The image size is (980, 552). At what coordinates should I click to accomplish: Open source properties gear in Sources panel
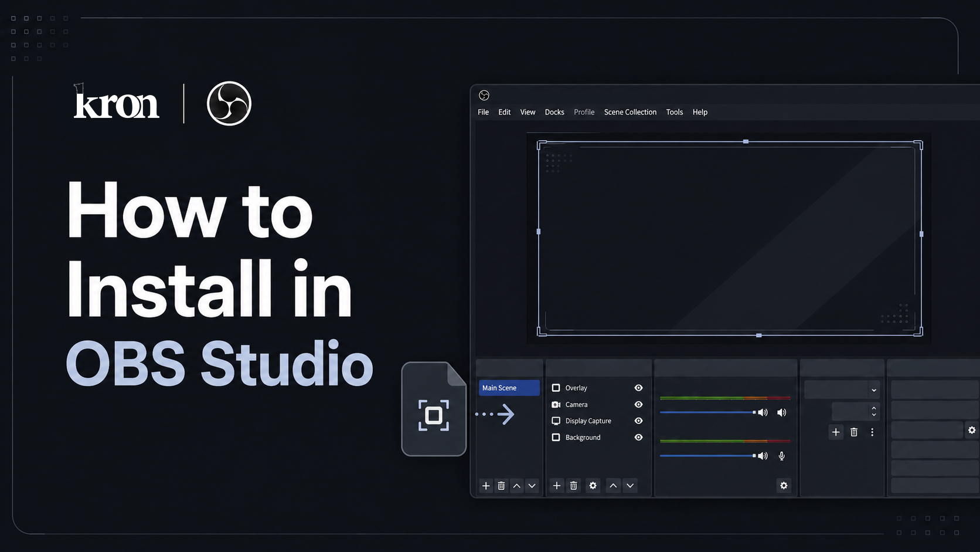pos(593,486)
